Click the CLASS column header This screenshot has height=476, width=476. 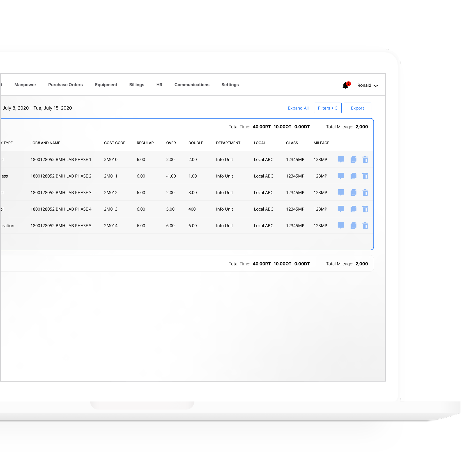click(x=292, y=143)
